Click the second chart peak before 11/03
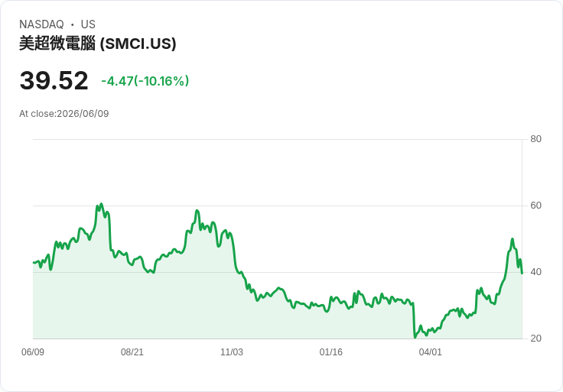Viewport: 563px width, 392px height. click(x=197, y=211)
